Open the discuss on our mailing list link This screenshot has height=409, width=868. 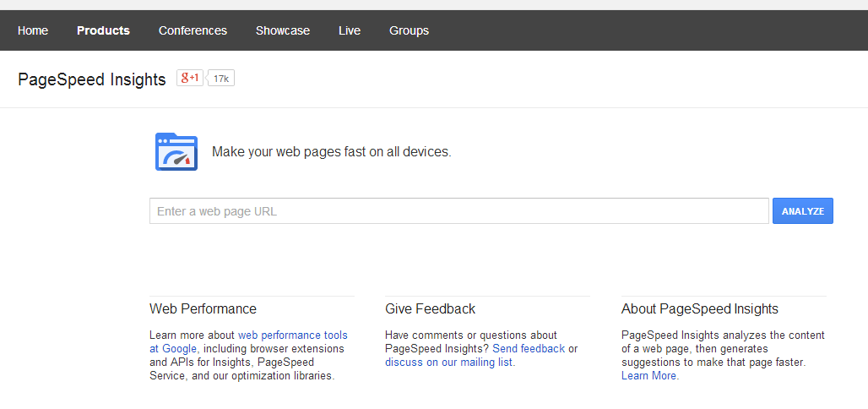[x=449, y=363]
